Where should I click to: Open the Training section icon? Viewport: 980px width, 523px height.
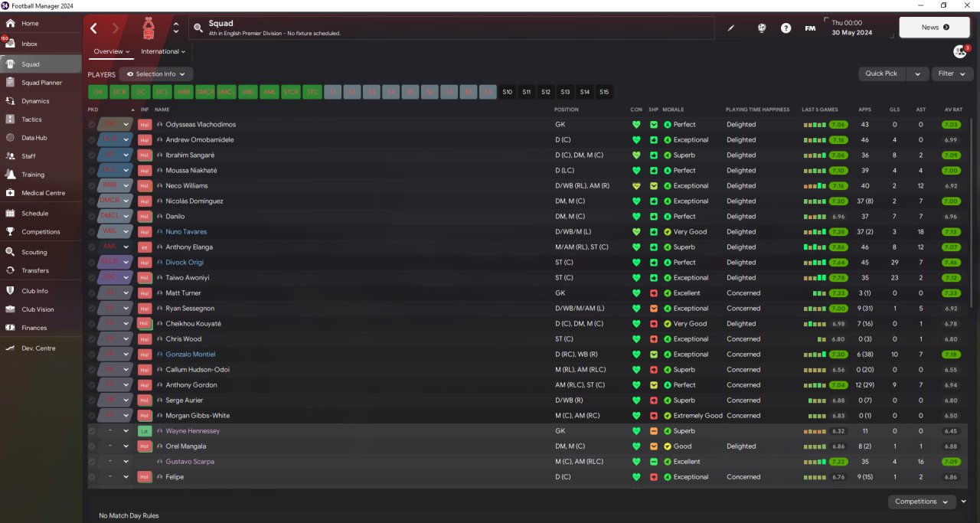pos(10,175)
